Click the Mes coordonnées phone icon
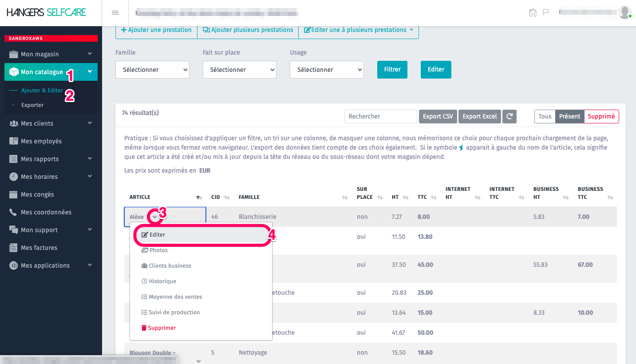The width and height of the screenshot is (636, 364). (x=13, y=212)
